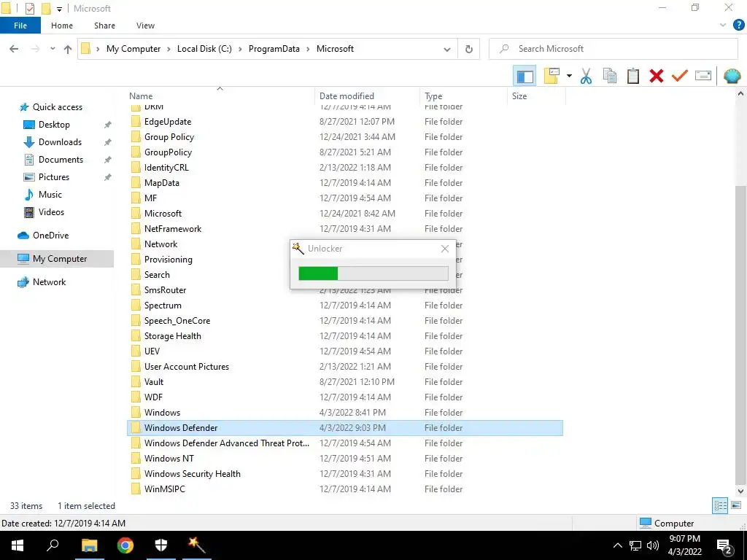Refresh the Microsoft folder view
Screen dimensions: 747x560
[x=469, y=49]
